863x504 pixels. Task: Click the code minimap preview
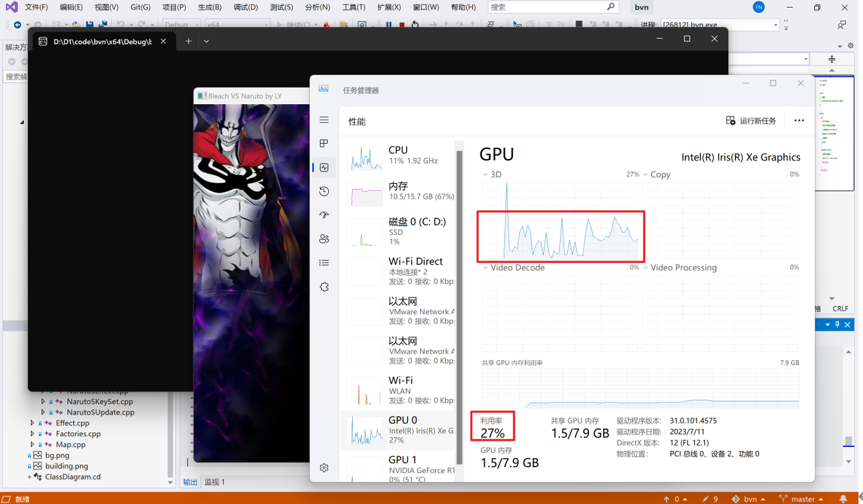[x=835, y=133]
